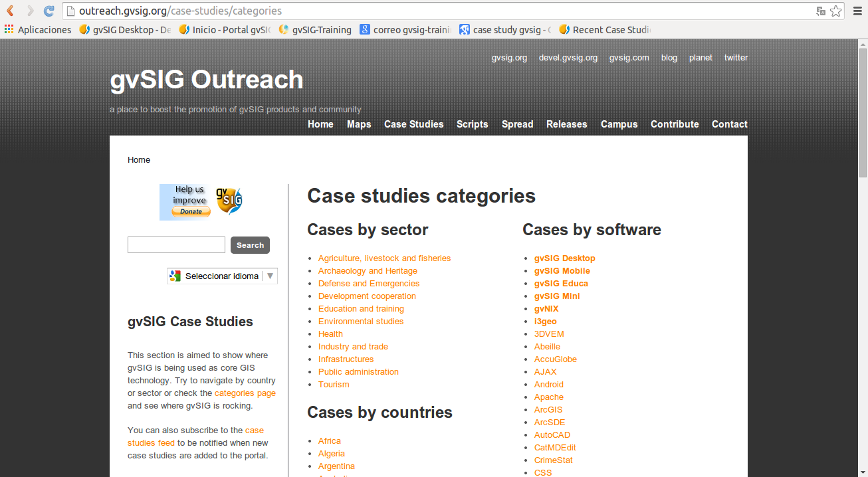Click the translate page icon in address bar

[x=821, y=11]
